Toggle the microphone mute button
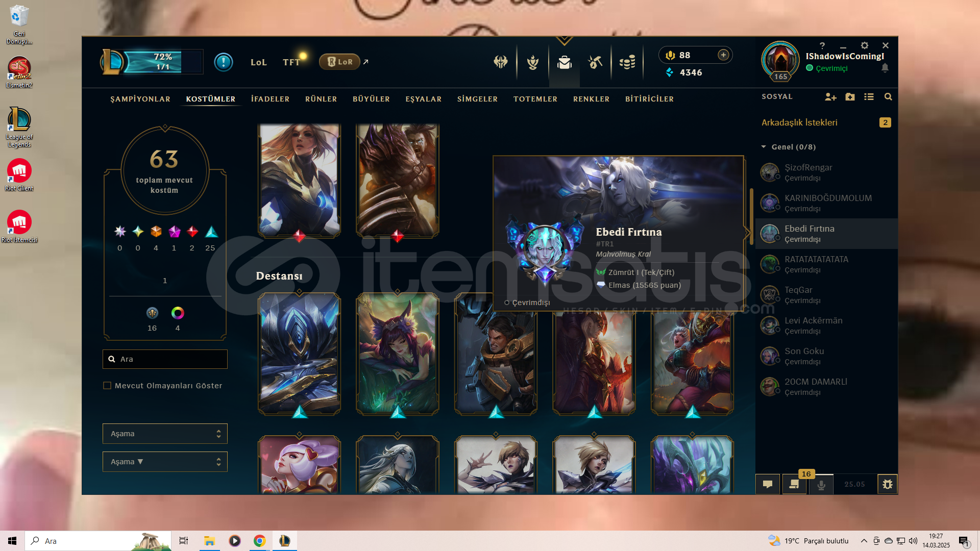 point(821,484)
